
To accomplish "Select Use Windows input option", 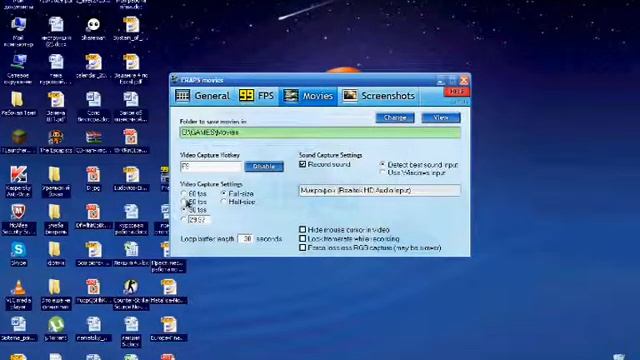I will [382, 173].
